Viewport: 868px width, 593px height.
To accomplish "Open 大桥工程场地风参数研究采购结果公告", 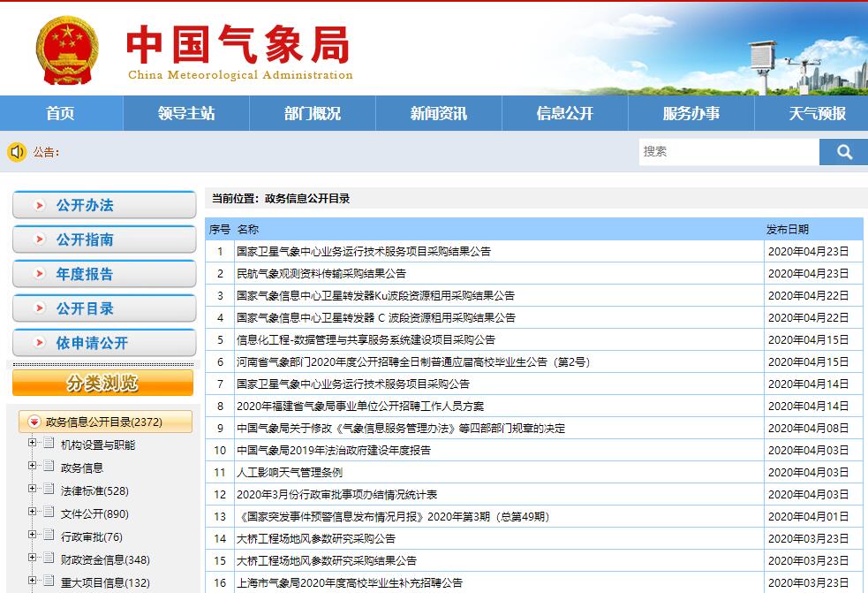I will click(327, 561).
